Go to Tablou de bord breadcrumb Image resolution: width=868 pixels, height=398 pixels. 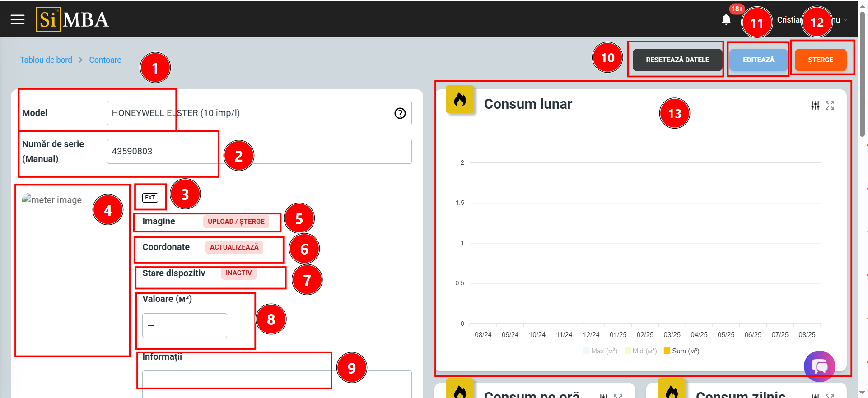[46, 60]
